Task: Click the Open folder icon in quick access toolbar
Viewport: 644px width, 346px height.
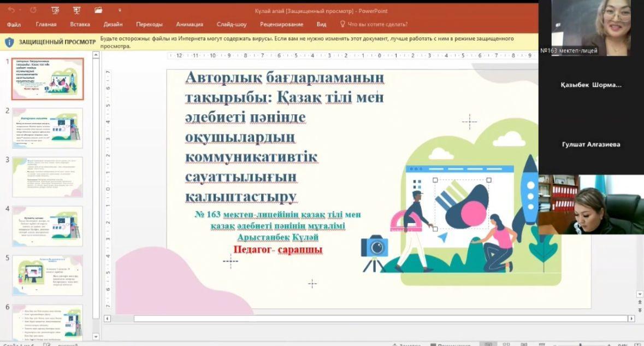Action: click(x=98, y=10)
